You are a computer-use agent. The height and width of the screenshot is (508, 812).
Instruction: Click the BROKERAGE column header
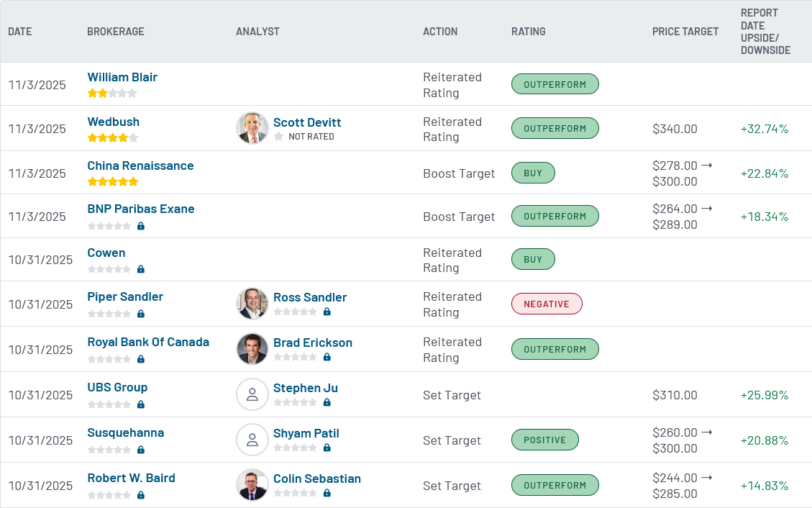point(116,32)
